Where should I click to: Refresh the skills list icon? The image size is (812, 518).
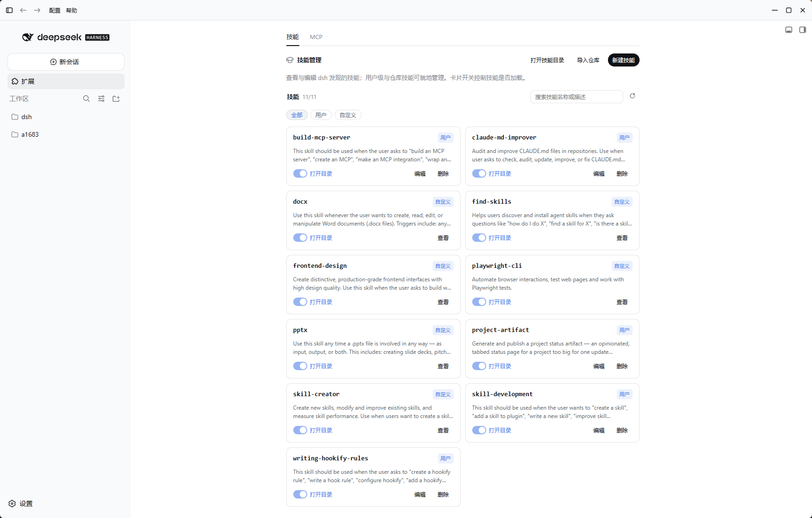(x=633, y=96)
